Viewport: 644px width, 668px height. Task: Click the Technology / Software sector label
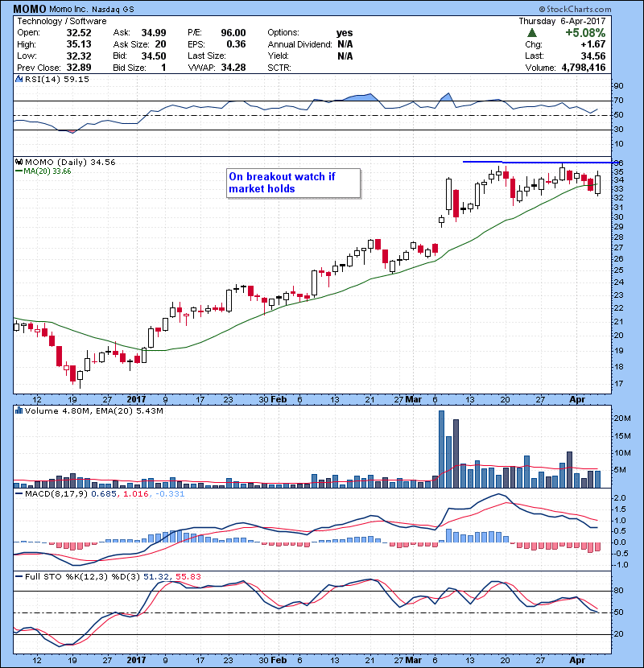pyautogui.click(x=62, y=21)
